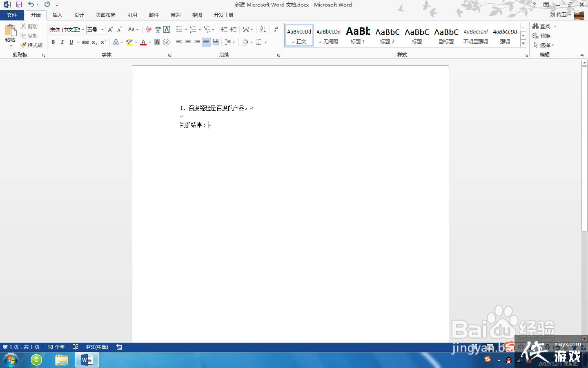
Task: Toggle Italic formatting
Action: [x=62, y=42]
